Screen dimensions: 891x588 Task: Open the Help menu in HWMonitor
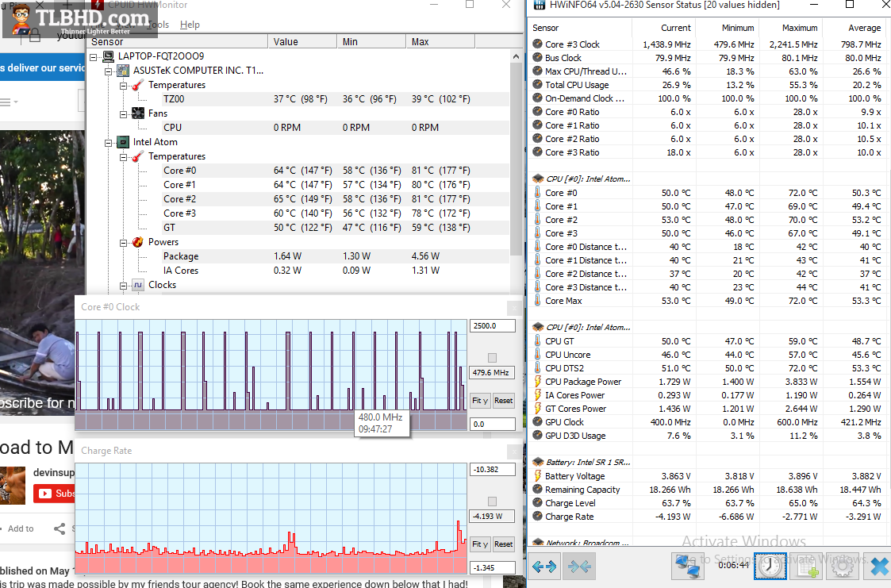[190, 25]
